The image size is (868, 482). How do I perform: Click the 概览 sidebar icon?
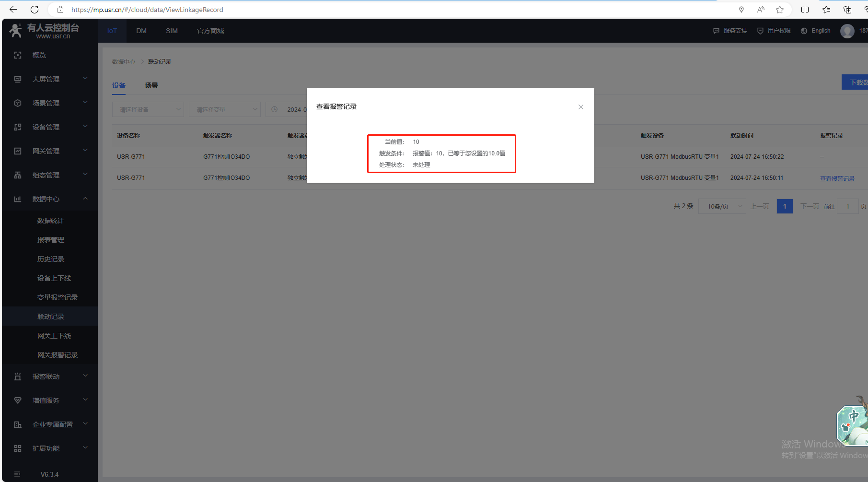pyautogui.click(x=18, y=55)
